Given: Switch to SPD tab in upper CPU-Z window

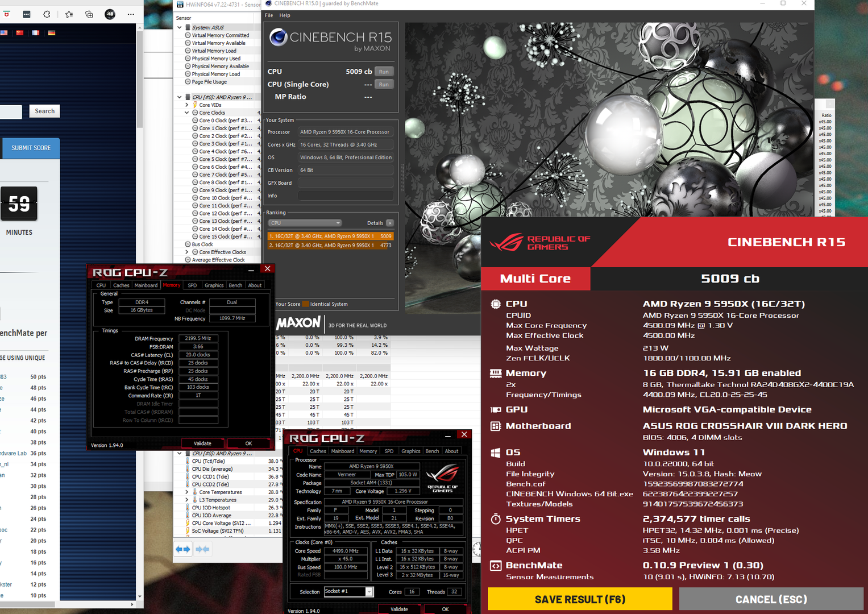Looking at the screenshot, I should coord(192,285).
